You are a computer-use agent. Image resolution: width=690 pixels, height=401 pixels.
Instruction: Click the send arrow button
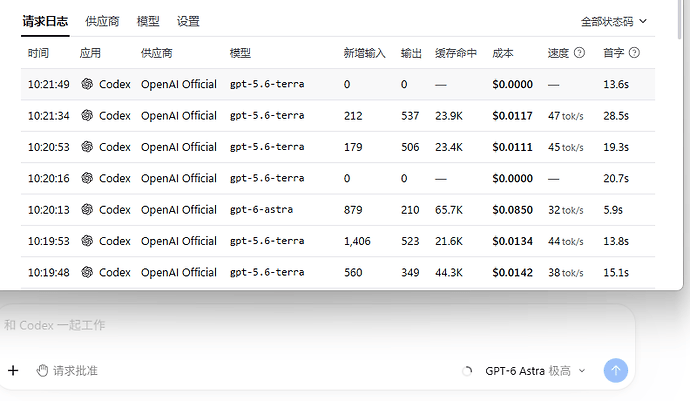[616, 371]
